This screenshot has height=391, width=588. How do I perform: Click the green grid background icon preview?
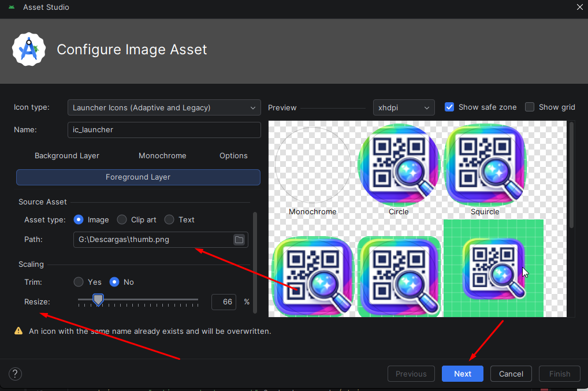pyautogui.click(x=493, y=268)
